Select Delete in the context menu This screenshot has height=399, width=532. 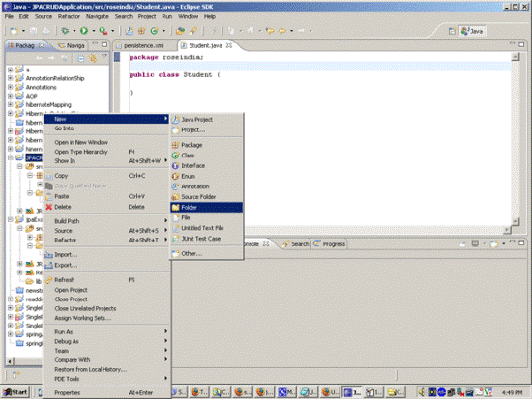click(106, 207)
